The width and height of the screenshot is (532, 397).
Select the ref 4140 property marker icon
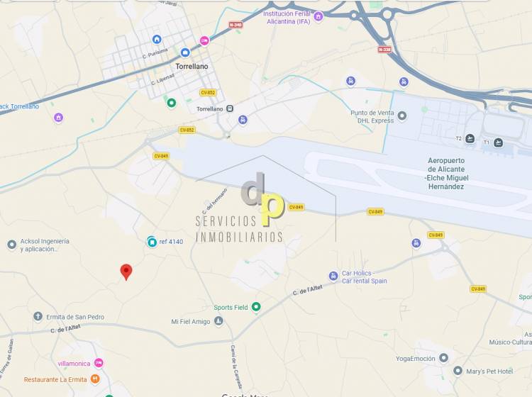[152, 242]
